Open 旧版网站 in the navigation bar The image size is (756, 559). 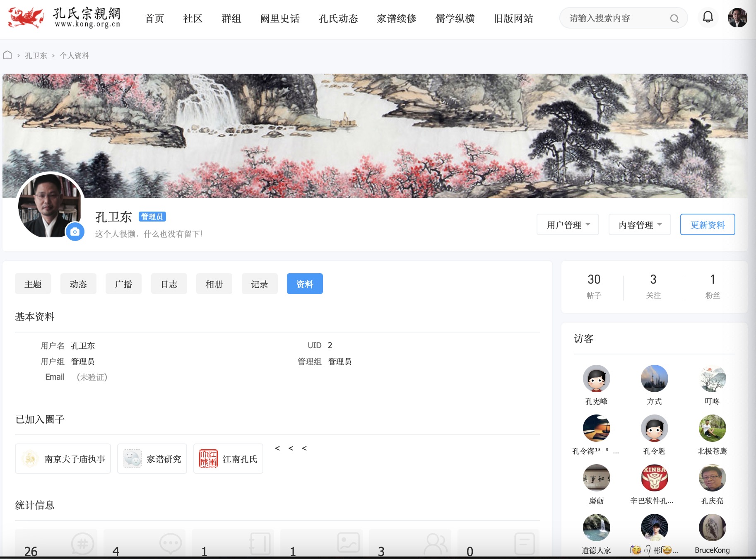513,19
